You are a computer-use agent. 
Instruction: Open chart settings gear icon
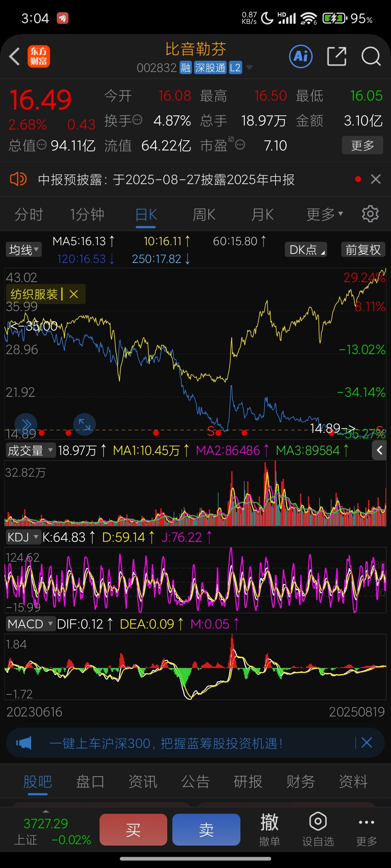pyautogui.click(x=370, y=214)
